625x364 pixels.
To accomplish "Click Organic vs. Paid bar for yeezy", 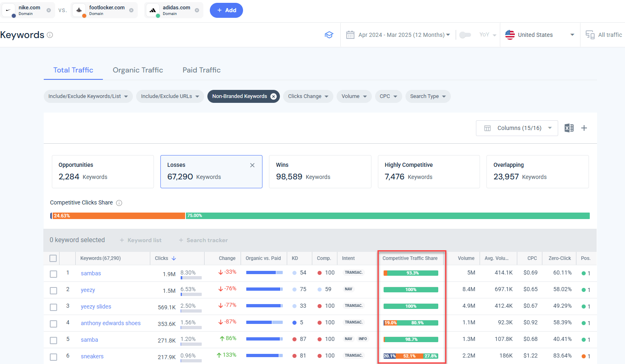I will click(264, 289).
